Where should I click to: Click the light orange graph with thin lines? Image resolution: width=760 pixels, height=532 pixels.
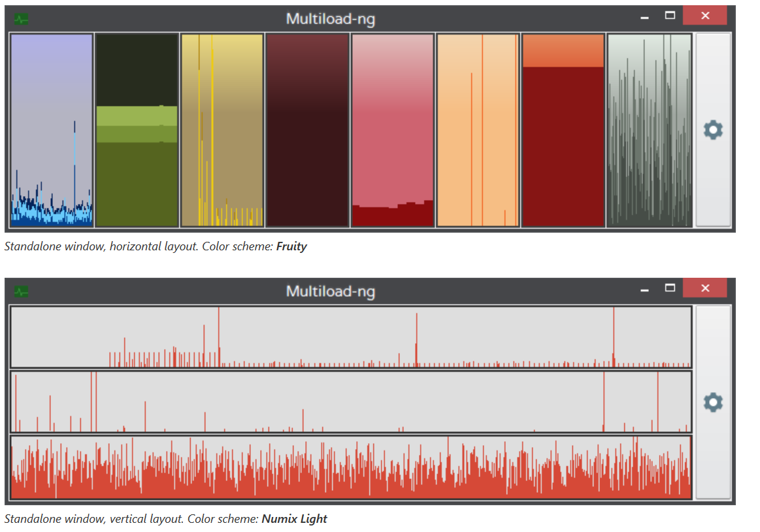[x=478, y=130]
